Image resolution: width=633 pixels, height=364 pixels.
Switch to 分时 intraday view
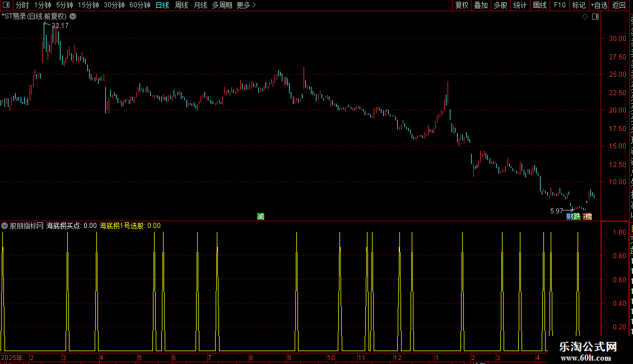point(22,5)
